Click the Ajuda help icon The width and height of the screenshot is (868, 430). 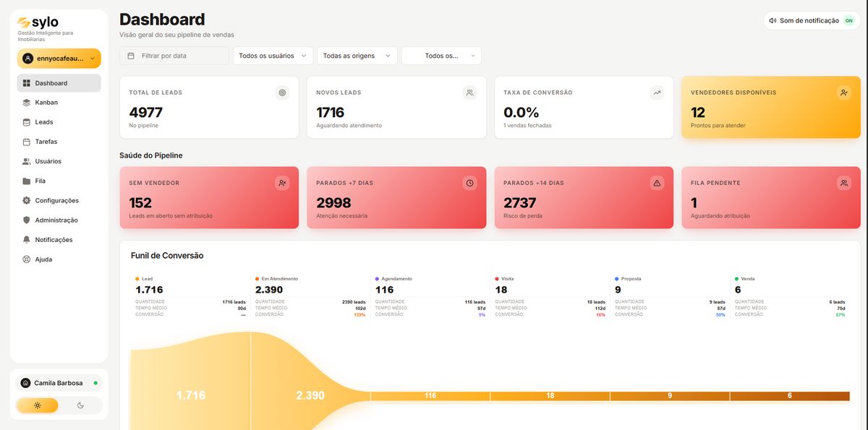[27, 259]
